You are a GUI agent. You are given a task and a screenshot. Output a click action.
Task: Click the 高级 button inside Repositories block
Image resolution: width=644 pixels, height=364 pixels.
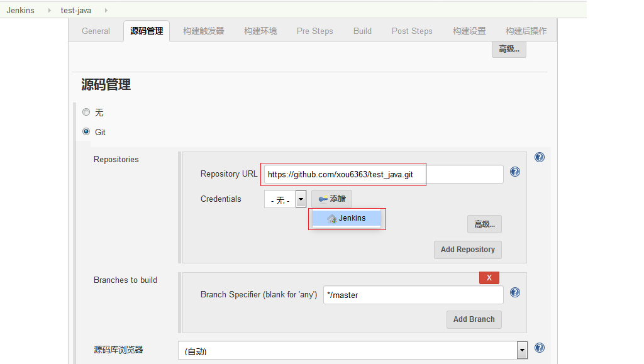(x=484, y=224)
